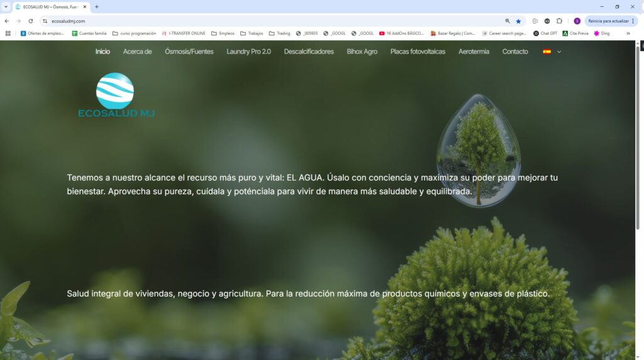Open the Career search page bookmark
Viewport: 644px width, 360px height.
[504, 33]
